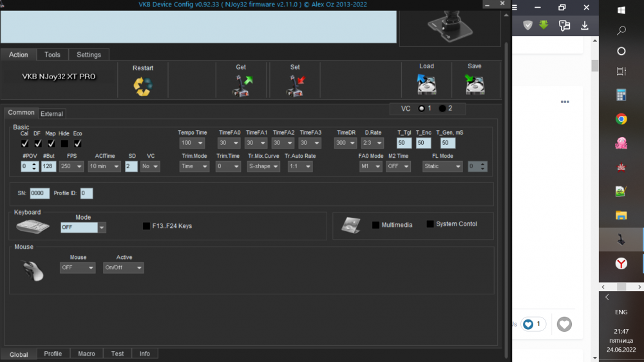Click the blue heart like counter
The width and height of the screenshot is (644, 362).
pos(533,324)
